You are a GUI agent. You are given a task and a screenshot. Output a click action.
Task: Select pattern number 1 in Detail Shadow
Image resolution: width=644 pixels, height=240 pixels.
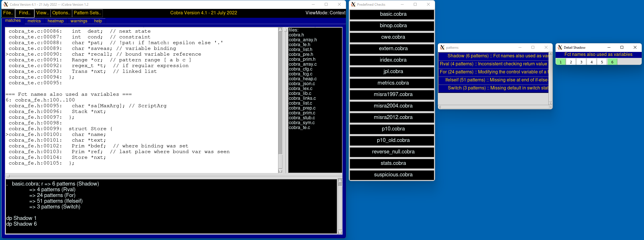click(x=560, y=62)
